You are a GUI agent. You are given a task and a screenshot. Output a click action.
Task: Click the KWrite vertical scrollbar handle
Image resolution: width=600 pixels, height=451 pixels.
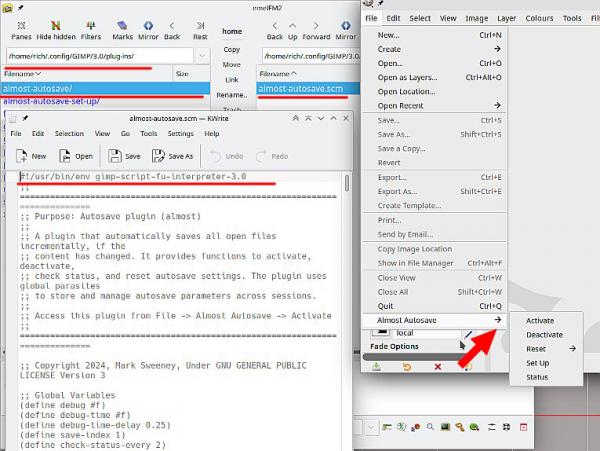click(347, 183)
